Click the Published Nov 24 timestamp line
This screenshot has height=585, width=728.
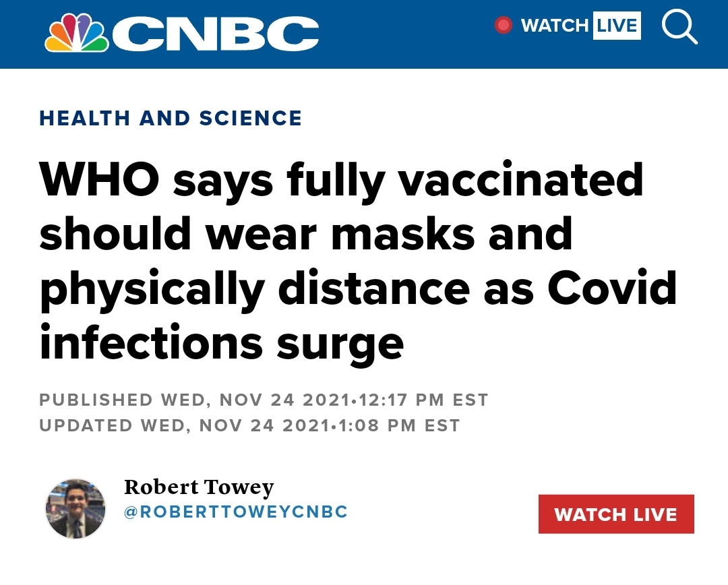point(264,400)
